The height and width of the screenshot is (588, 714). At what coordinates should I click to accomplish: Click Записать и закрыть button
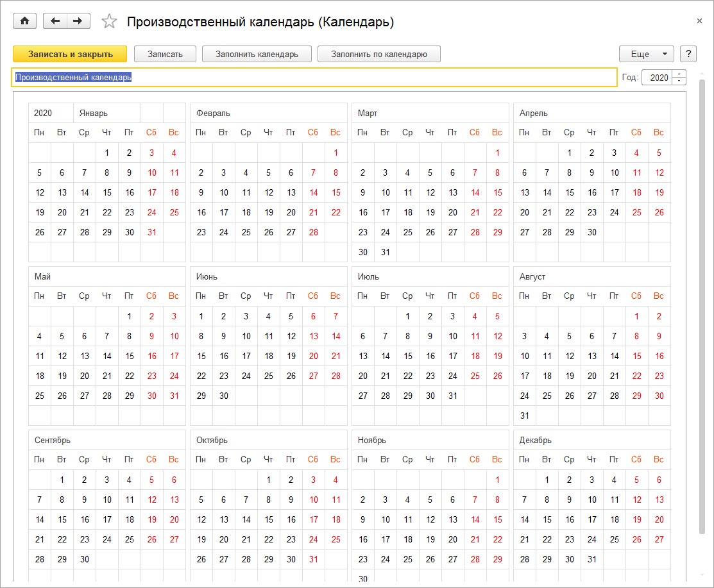[x=70, y=54]
